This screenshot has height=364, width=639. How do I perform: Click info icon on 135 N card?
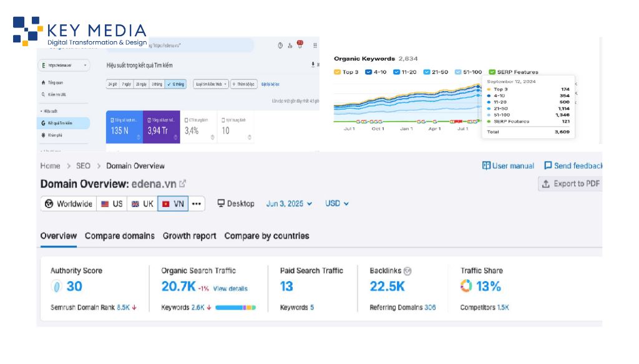pos(138,137)
